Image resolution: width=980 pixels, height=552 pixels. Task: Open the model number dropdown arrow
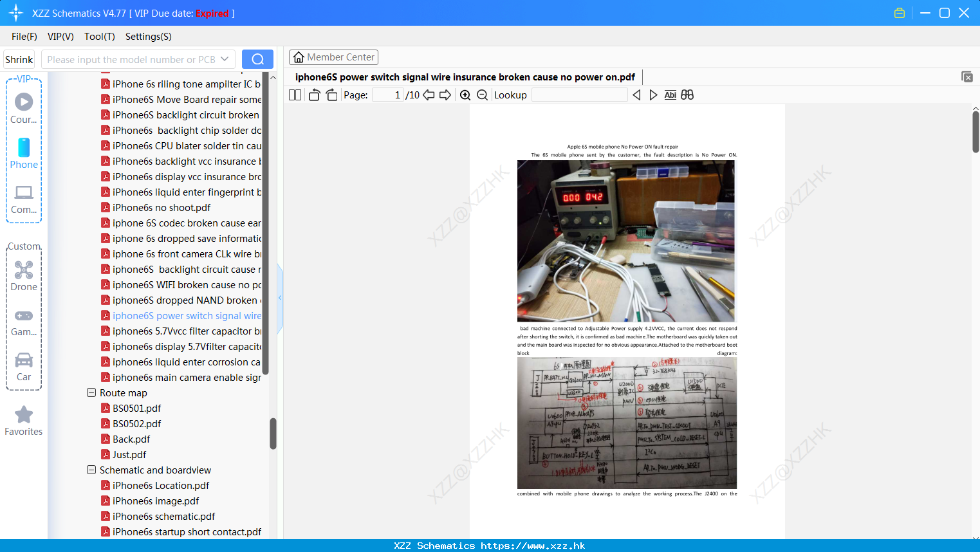[x=225, y=59]
